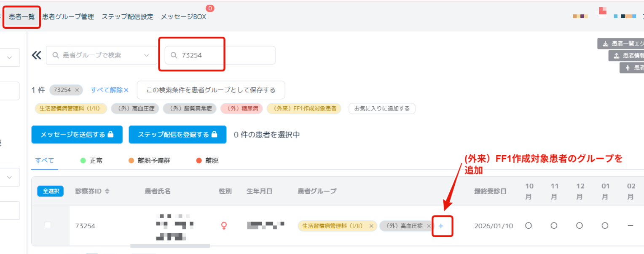The image size is (644, 254).
Task: Click the sort arrows next to 診察券ID
Action: [x=107, y=191]
